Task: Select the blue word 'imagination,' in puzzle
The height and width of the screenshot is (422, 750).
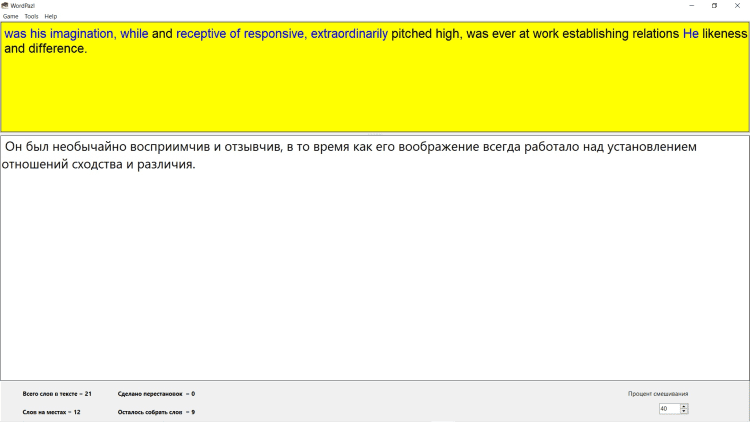Action: [81, 34]
